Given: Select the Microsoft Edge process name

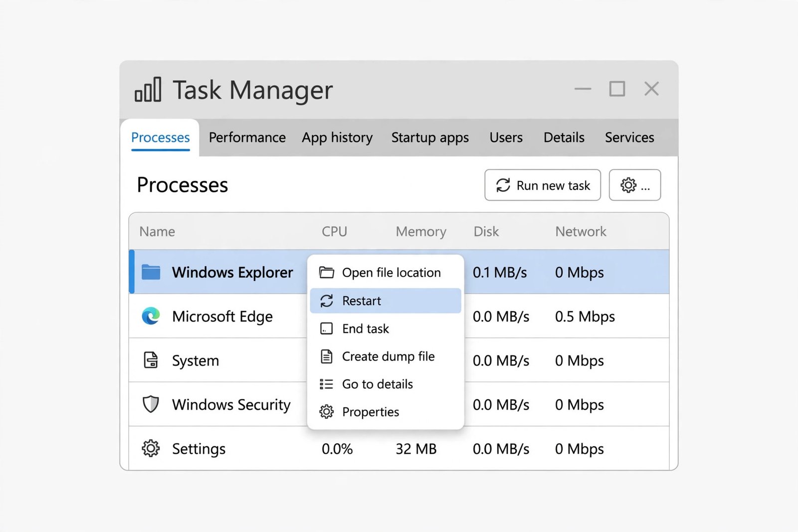Looking at the screenshot, I should click(x=222, y=317).
